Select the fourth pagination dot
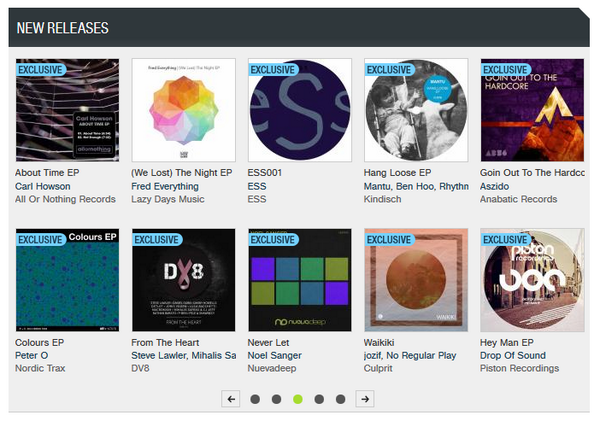 tap(319, 399)
